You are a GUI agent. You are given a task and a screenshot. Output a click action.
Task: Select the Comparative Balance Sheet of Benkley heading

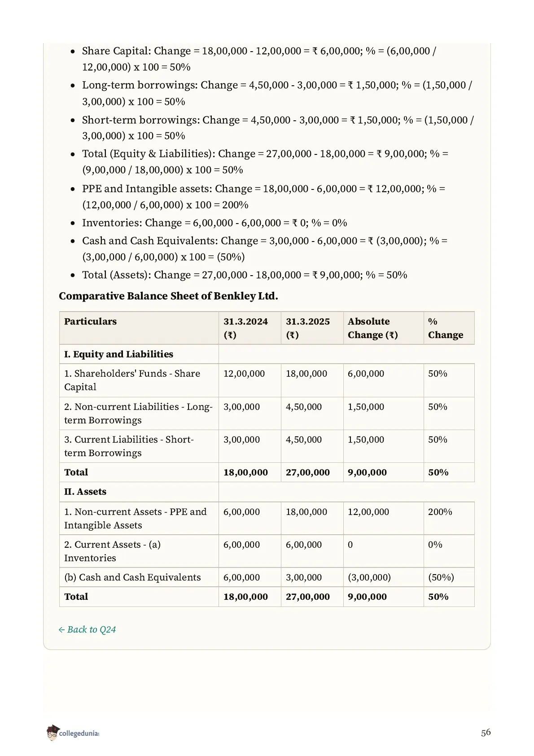[x=168, y=296]
